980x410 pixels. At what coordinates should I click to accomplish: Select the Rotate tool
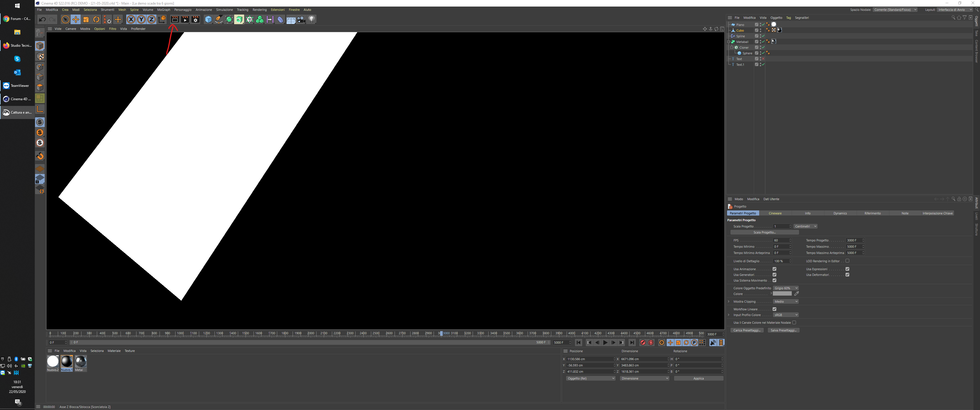click(96, 19)
